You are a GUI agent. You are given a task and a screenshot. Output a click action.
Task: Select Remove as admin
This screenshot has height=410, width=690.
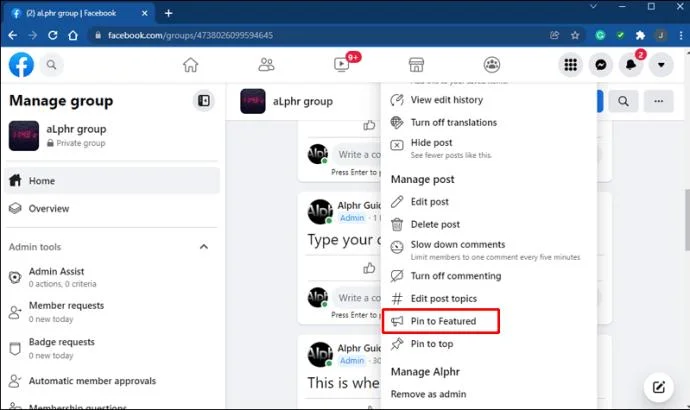point(428,394)
